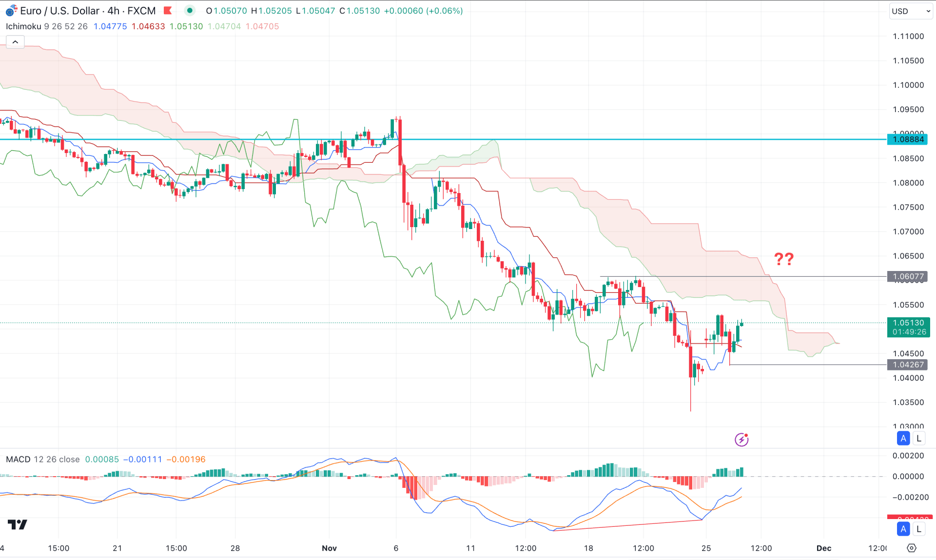Select the red ?? text annotation
936x560 pixels.
point(784,259)
